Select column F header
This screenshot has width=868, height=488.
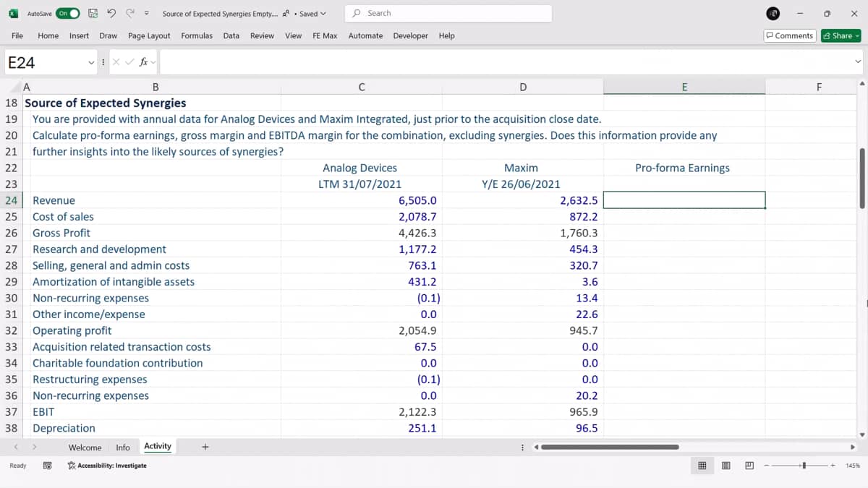click(819, 87)
